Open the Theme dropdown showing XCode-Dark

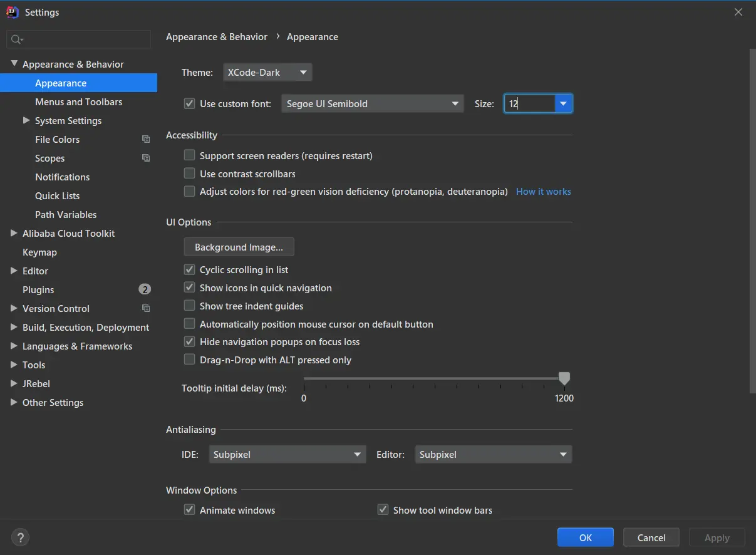[x=267, y=73]
